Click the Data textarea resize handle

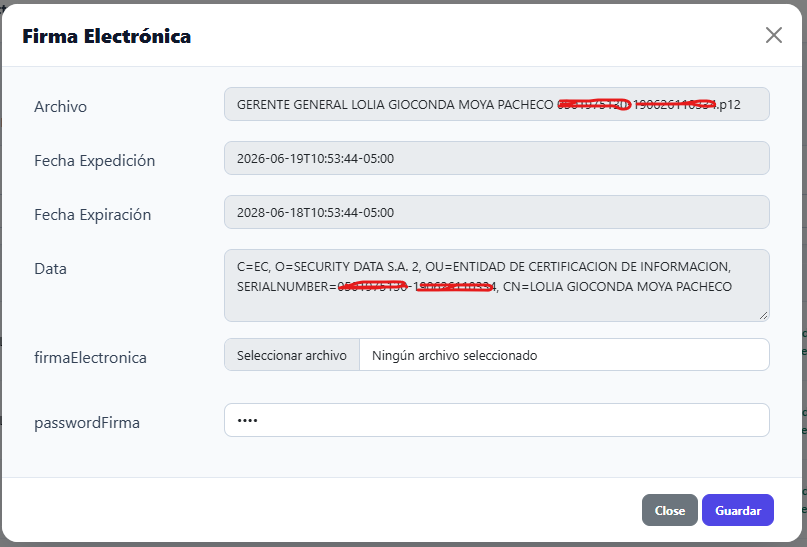[x=763, y=315]
